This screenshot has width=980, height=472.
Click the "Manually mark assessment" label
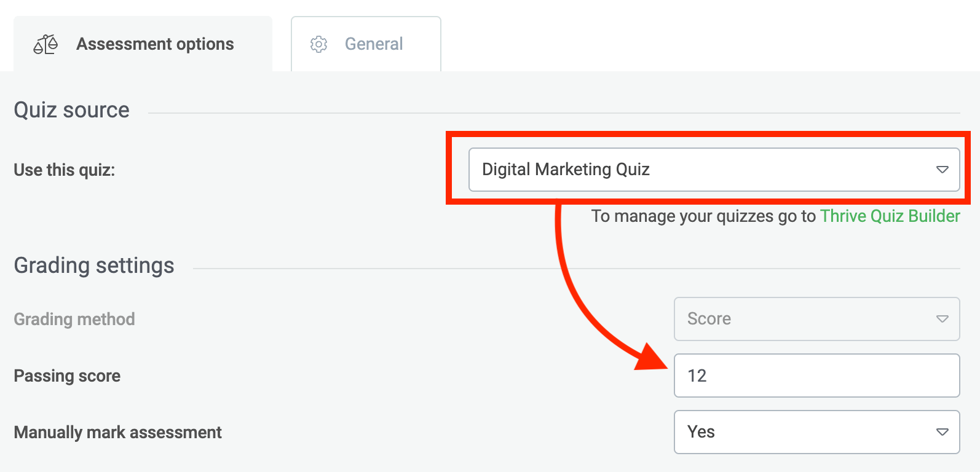pyautogui.click(x=117, y=433)
